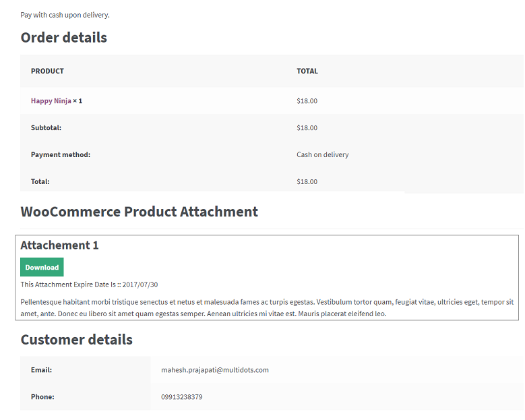Screen dimensions: 525x420
Task: Click the Customer details heading
Action: [77, 340]
